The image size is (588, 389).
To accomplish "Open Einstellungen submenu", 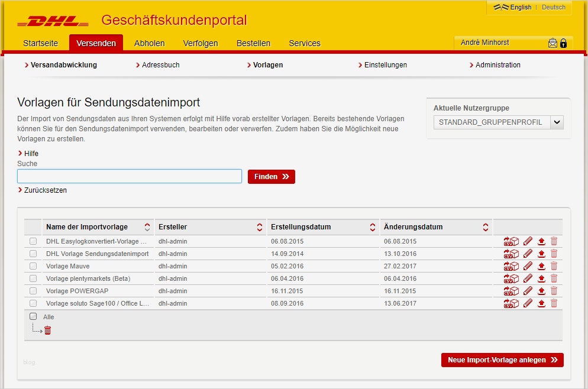I will (x=383, y=65).
